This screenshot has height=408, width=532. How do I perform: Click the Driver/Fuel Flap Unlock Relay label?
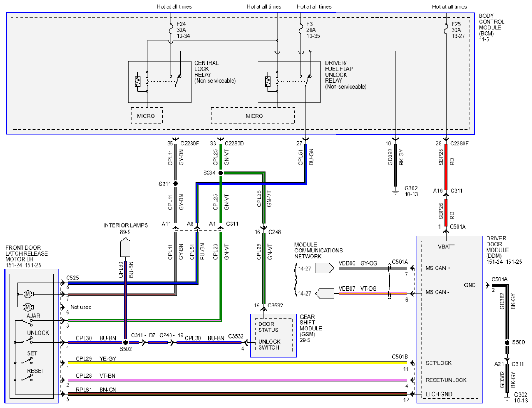click(x=345, y=75)
